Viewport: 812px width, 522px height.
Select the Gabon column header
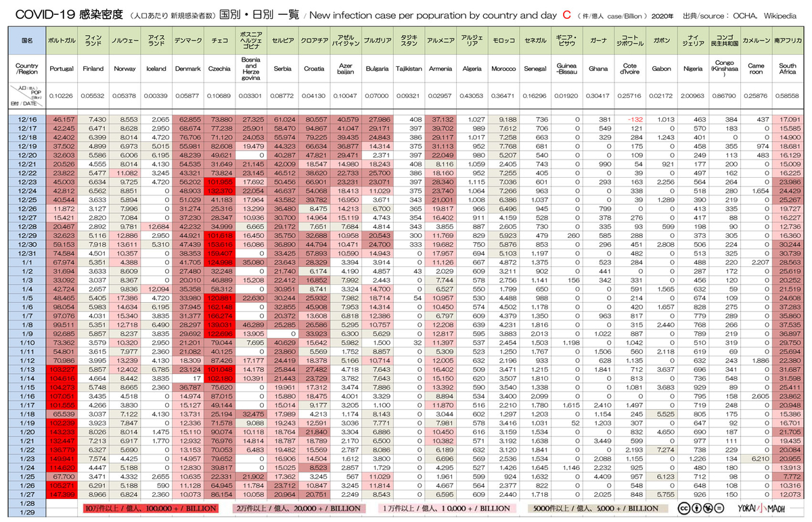click(x=661, y=68)
